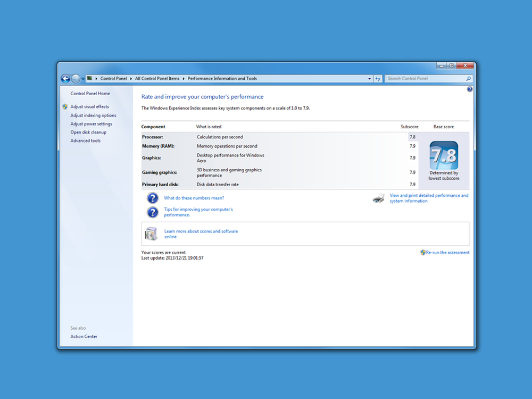Open Adjust visual effects
The height and width of the screenshot is (399, 532).
point(89,106)
